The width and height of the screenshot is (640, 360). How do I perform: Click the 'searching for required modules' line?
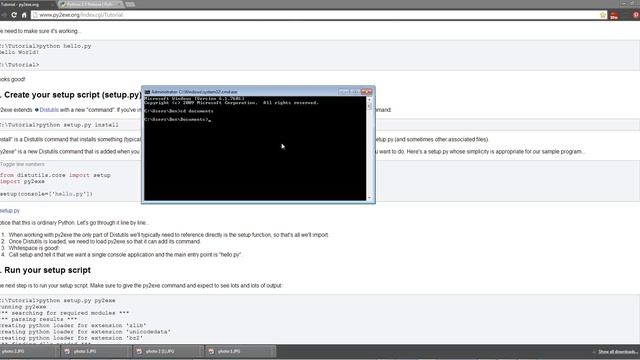[x=64, y=313]
